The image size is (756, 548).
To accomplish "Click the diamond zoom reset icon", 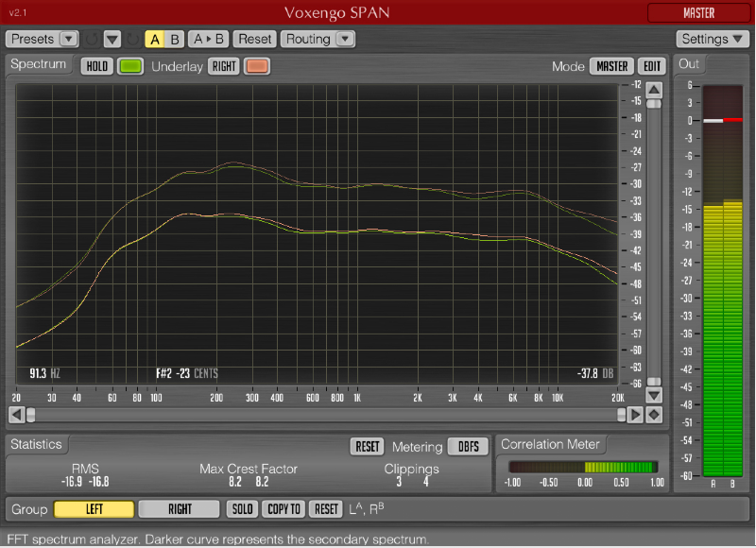I will click(x=654, y=414).
